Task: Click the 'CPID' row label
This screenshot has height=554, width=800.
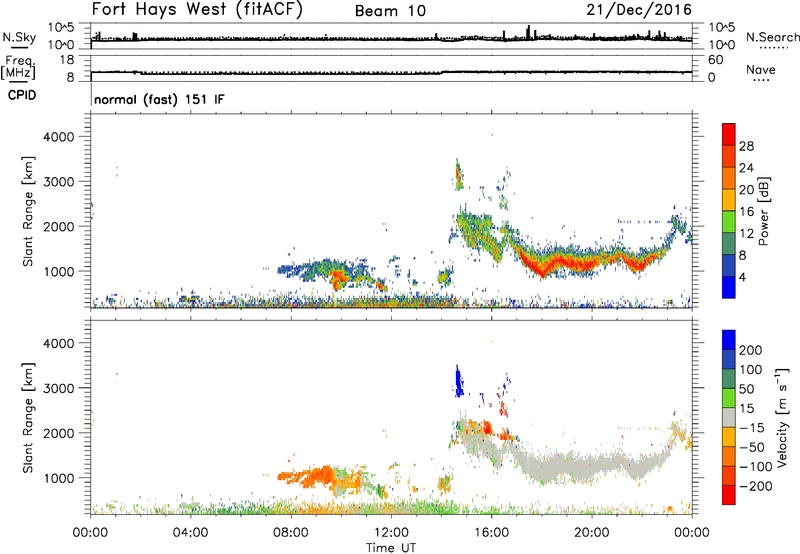Action: (x=22, y=95)
